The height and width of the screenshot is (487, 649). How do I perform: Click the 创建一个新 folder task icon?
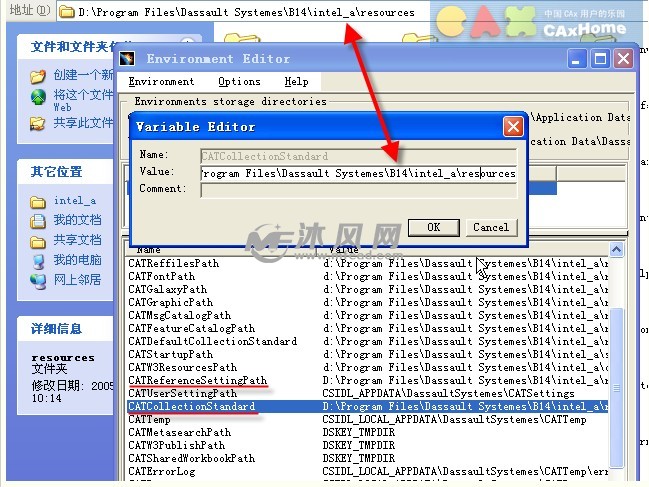pyautogui.click(x=38, y=76)
